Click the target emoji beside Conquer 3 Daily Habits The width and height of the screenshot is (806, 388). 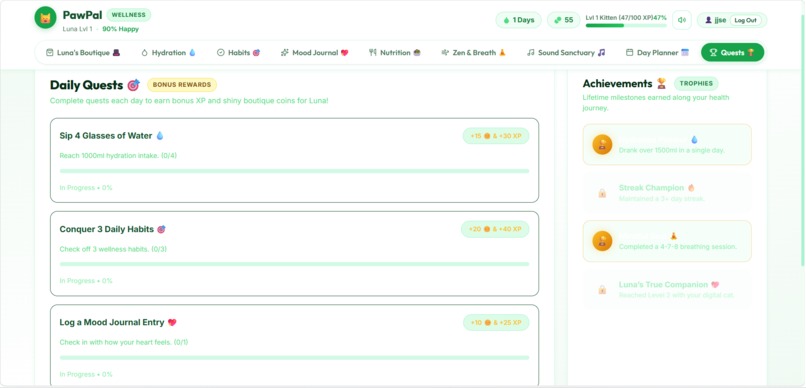click(161, 229)
